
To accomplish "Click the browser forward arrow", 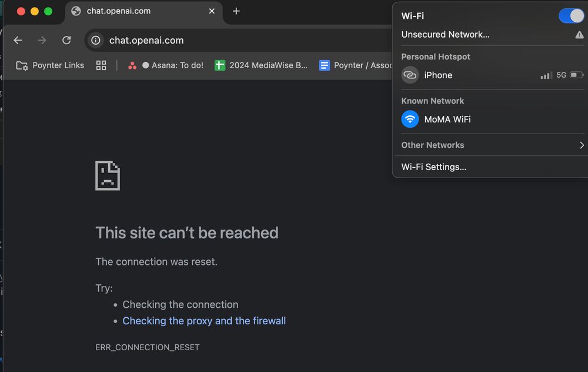I will [42, 40].
